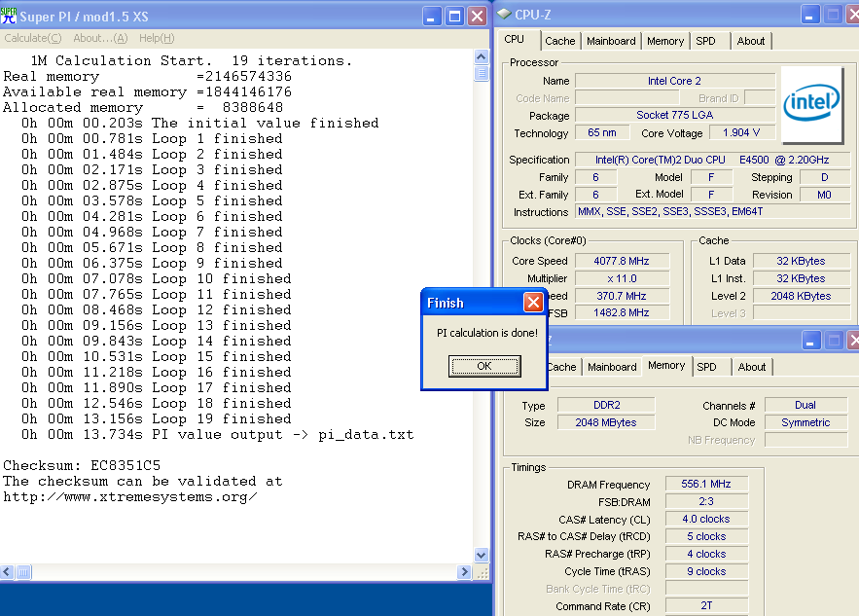The width and height of the screenshot is (859, 616).
Task: Open About tab in top CPU-Z window
Action: click(750, 41)
